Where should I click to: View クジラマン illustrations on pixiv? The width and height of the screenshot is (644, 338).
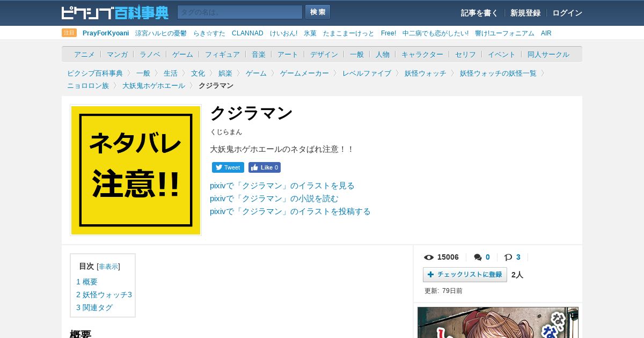click(282, 186)
